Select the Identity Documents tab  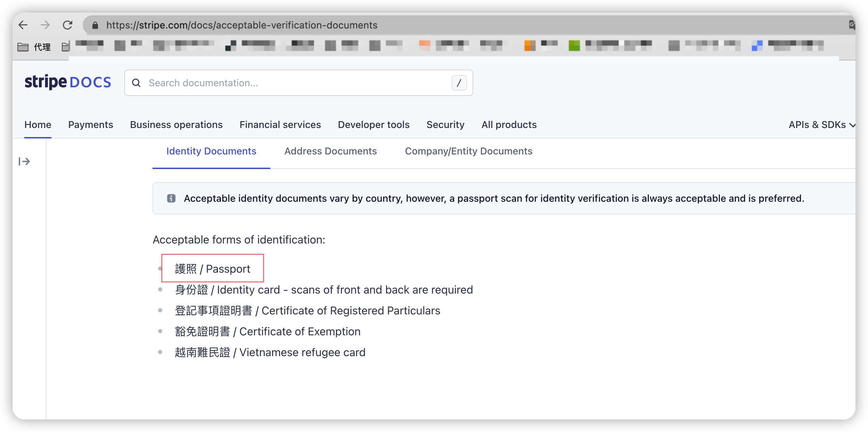211,151
